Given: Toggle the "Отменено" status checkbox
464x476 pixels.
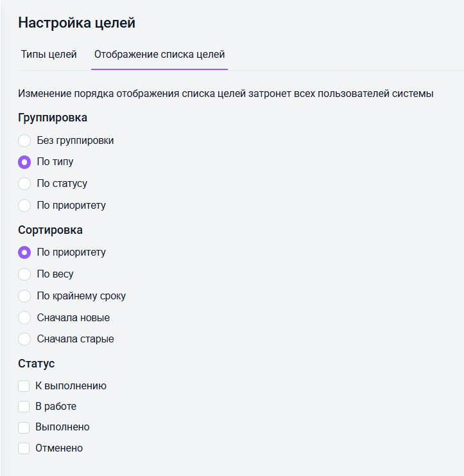Looking at the screenshot, I should [x=24, y=448].
